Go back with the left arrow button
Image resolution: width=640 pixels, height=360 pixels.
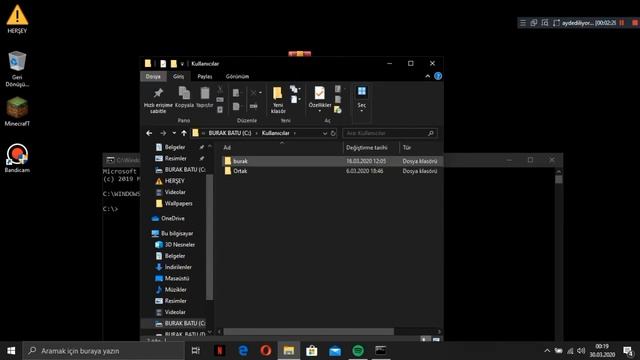[x=149, y=133]
